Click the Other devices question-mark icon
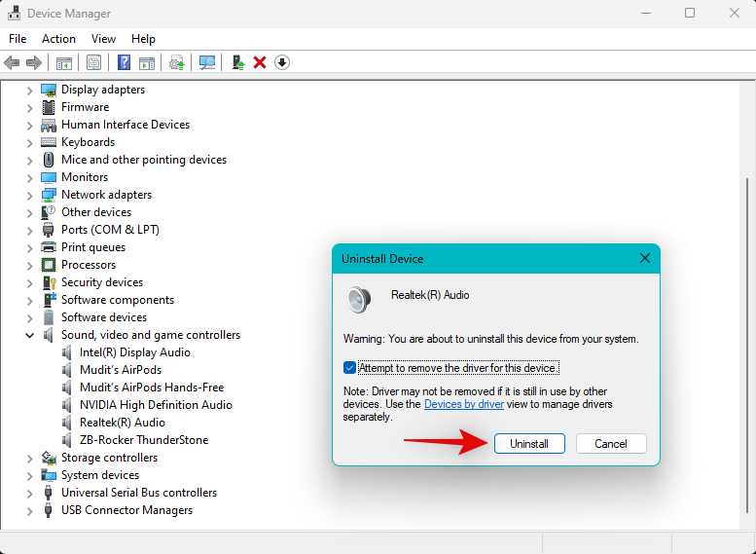Image resolution: width=756 pixels, height=554 pixels. (49, 212)
